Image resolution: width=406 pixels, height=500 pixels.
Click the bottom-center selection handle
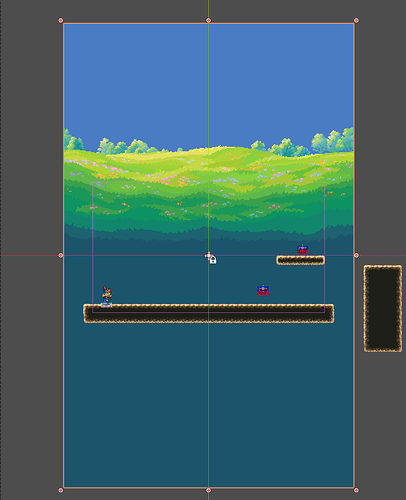coord(208,490)
